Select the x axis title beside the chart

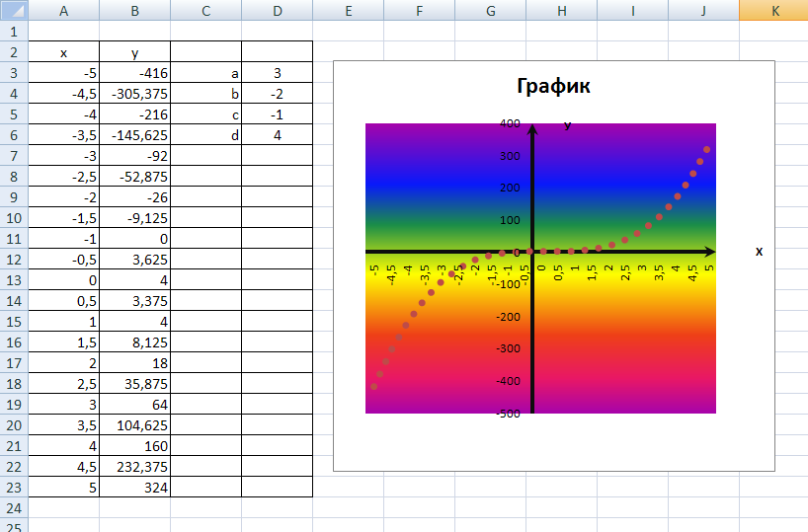tap(759, 251)
